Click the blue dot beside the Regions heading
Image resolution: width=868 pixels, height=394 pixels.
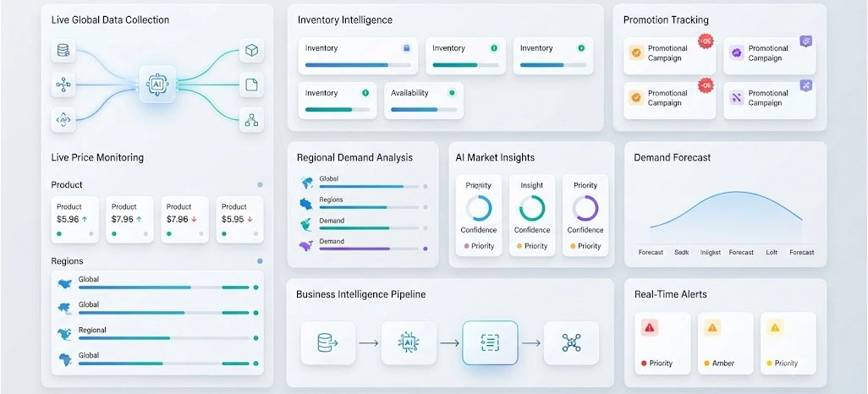pos(260,260)
